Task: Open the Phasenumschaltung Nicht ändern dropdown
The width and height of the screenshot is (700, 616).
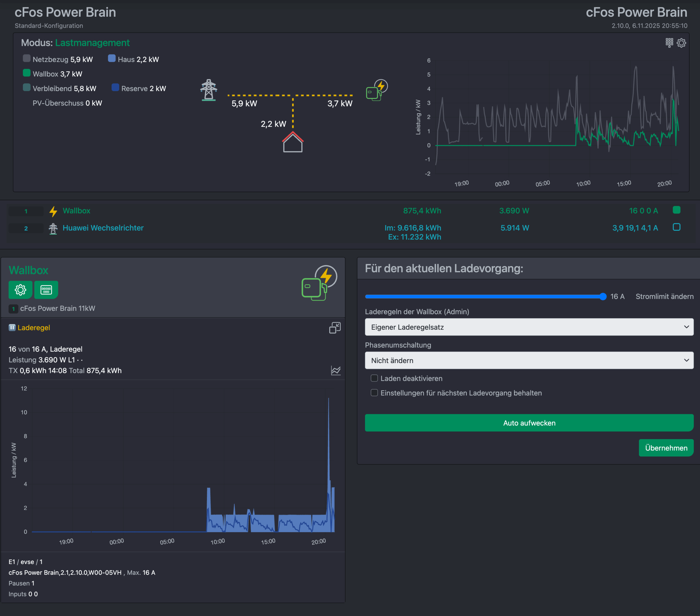Action: click(x=529, y=360)
